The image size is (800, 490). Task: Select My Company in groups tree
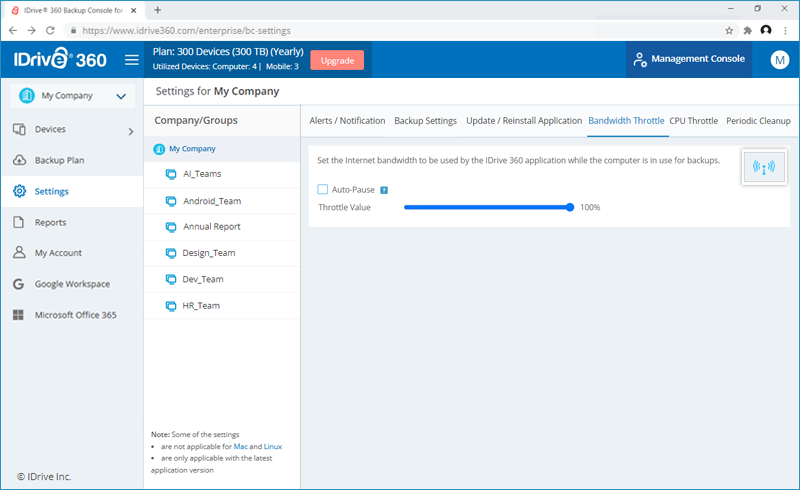pyautogui.click(x=222, y=149)
